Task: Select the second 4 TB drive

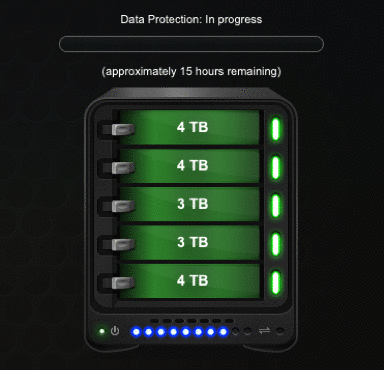Action: (189, 166)
